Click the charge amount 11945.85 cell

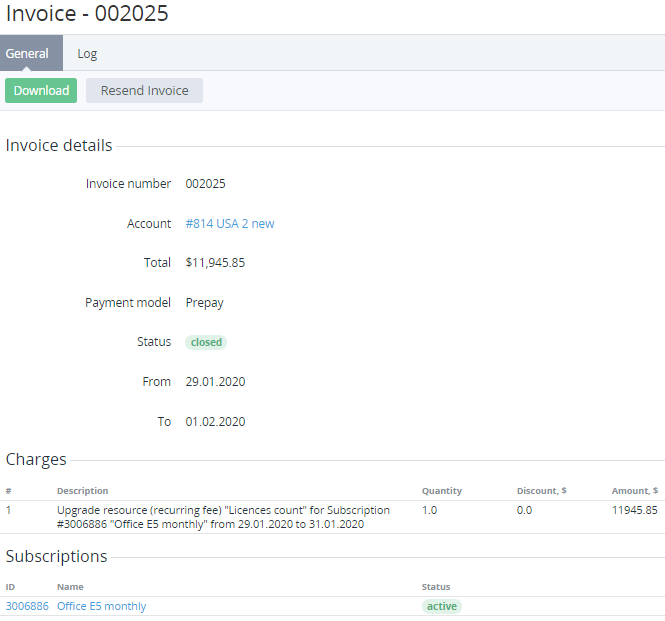tap(634, 510)
